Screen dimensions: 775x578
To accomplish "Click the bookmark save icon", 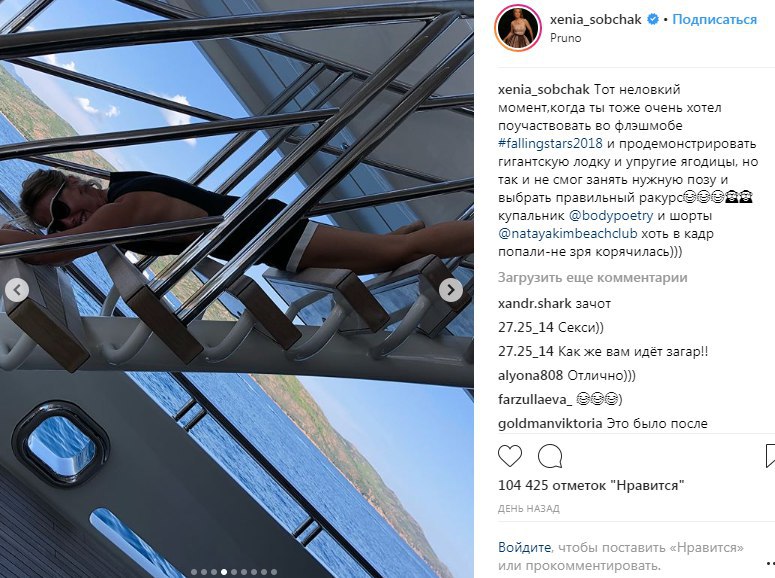I will click(770, 455).
